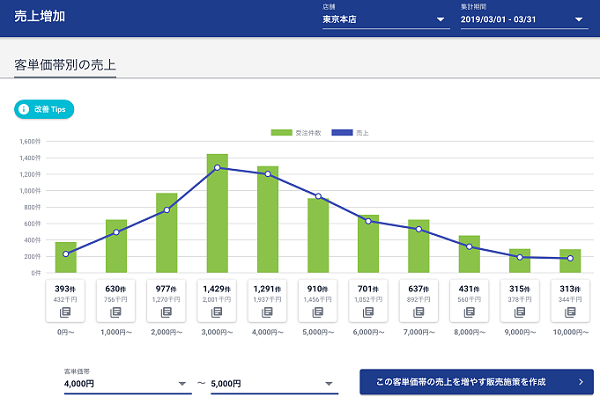
Task: Open details icon in the 315件 card
Action: point(520,313)
